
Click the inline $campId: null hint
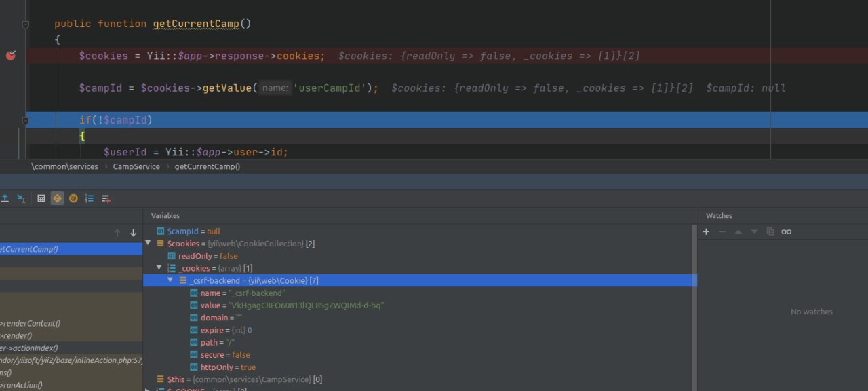point(746,88)
